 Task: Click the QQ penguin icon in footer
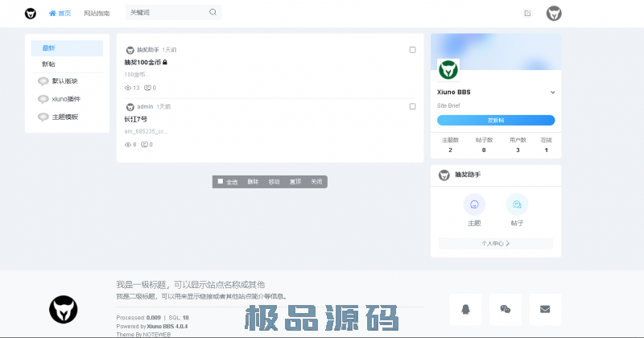click(x=465, y=309)
